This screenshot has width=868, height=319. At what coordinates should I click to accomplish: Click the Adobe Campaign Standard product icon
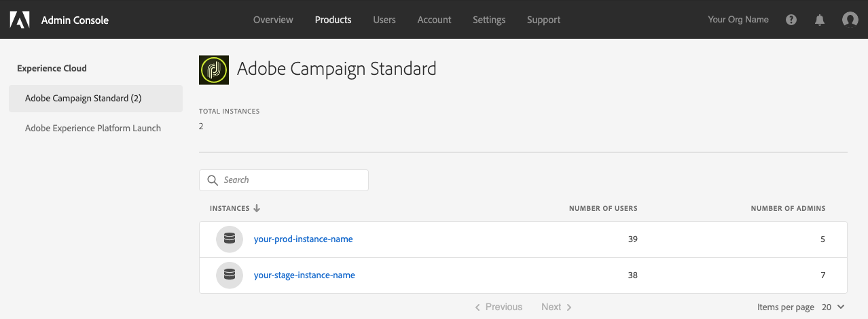[214, 69]
